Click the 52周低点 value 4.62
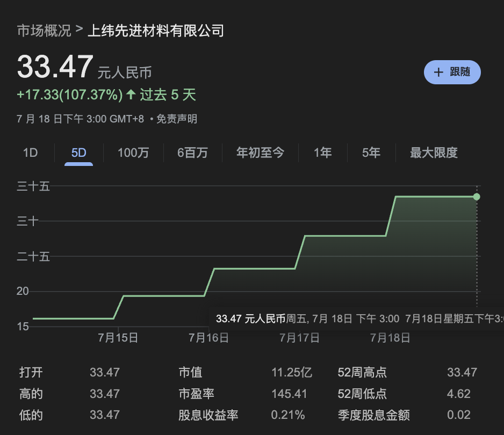This screenshot has width=504, height=435. pyautogui.click(x=459, y=394)
